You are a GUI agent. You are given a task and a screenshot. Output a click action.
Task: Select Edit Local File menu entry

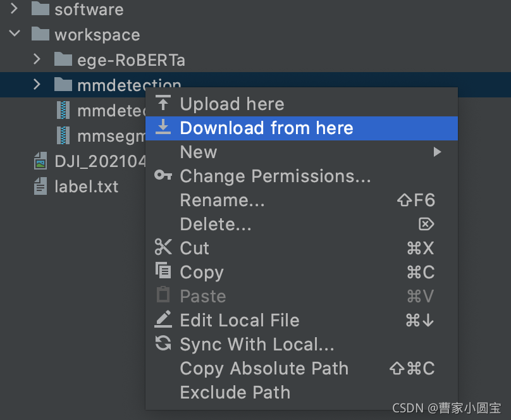pyautogui.click(x=302, y=321)
